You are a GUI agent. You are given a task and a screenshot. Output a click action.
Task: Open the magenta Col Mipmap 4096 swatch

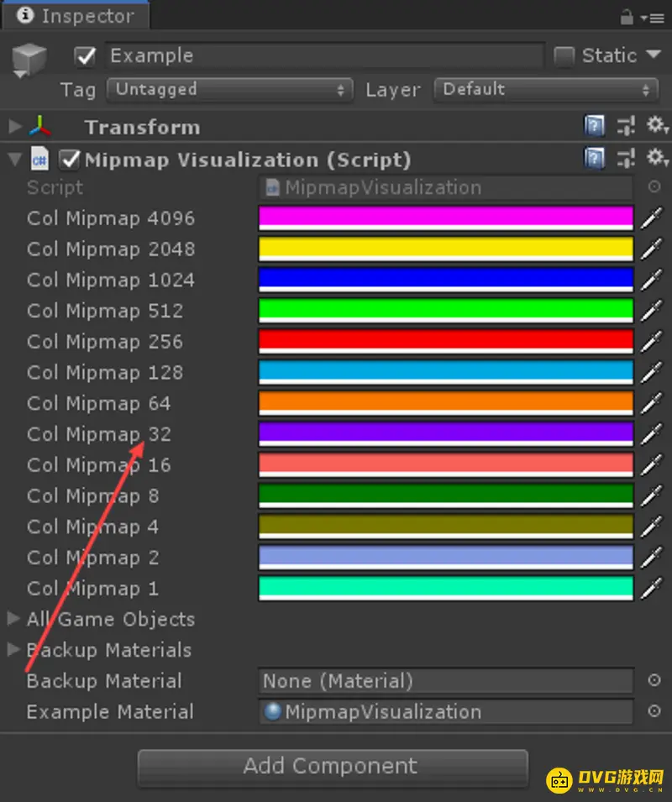click(x=445, y=218)
